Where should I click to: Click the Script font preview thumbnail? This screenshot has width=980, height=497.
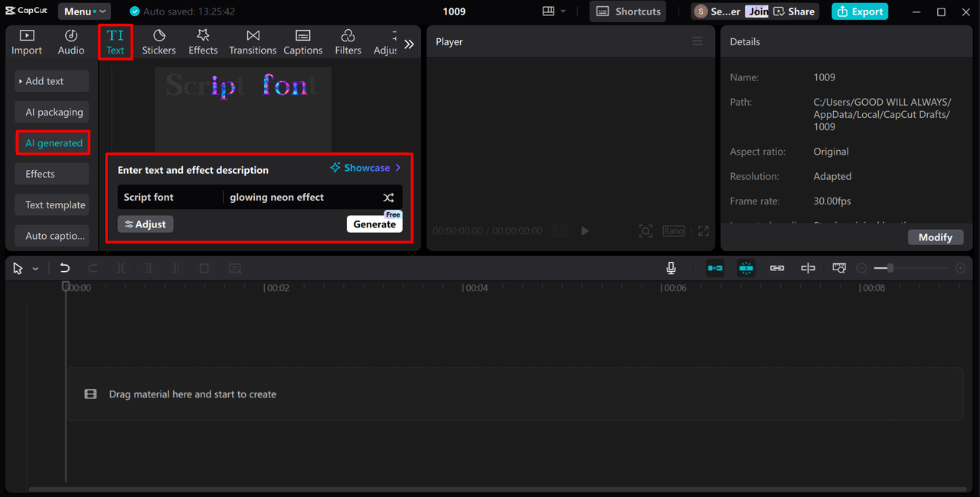[x=243, y=109]
